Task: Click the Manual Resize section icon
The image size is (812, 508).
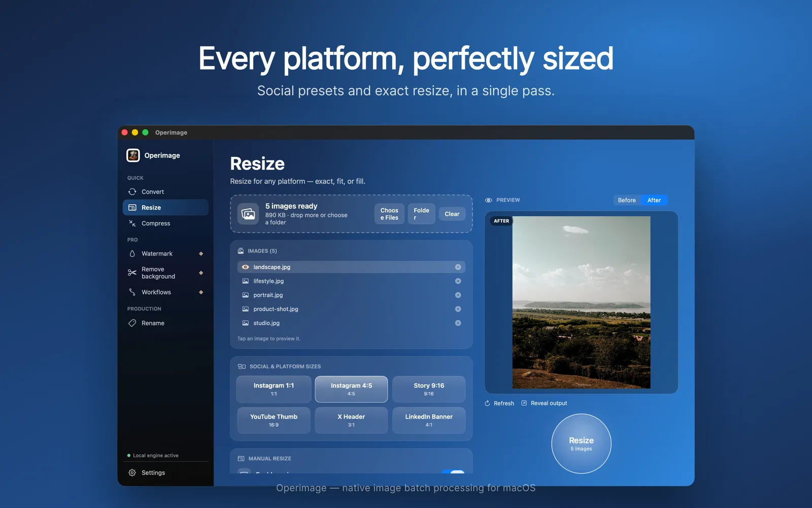Action: tap(241, 458)
